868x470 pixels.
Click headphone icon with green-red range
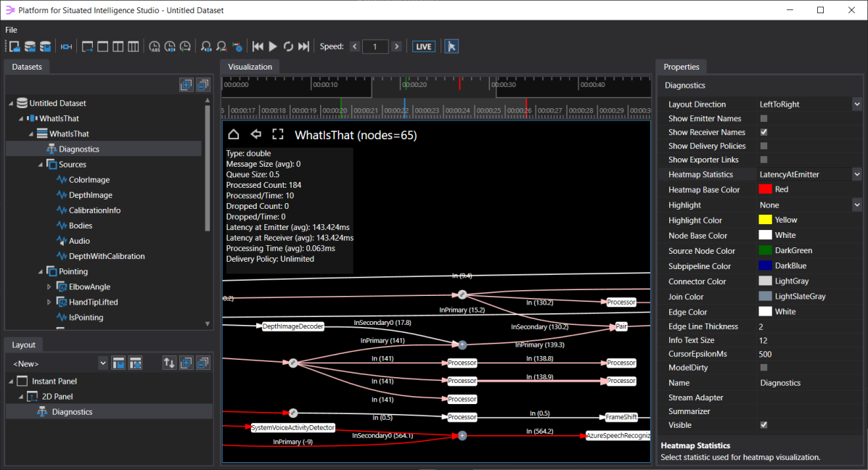click(x=221, y=46)
